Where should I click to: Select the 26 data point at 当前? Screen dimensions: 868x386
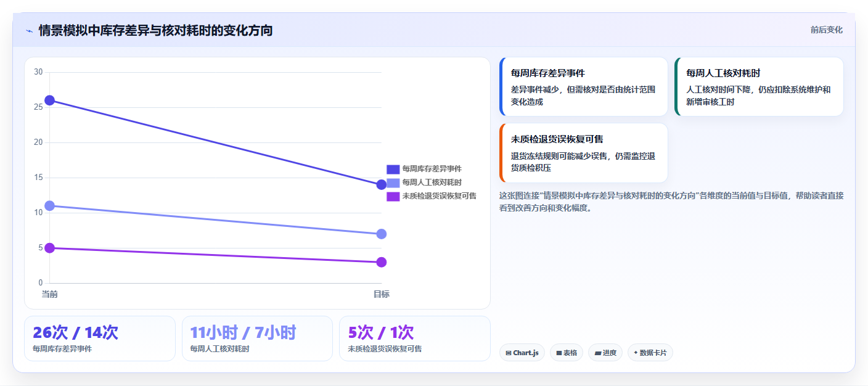[x=50, y=101]
